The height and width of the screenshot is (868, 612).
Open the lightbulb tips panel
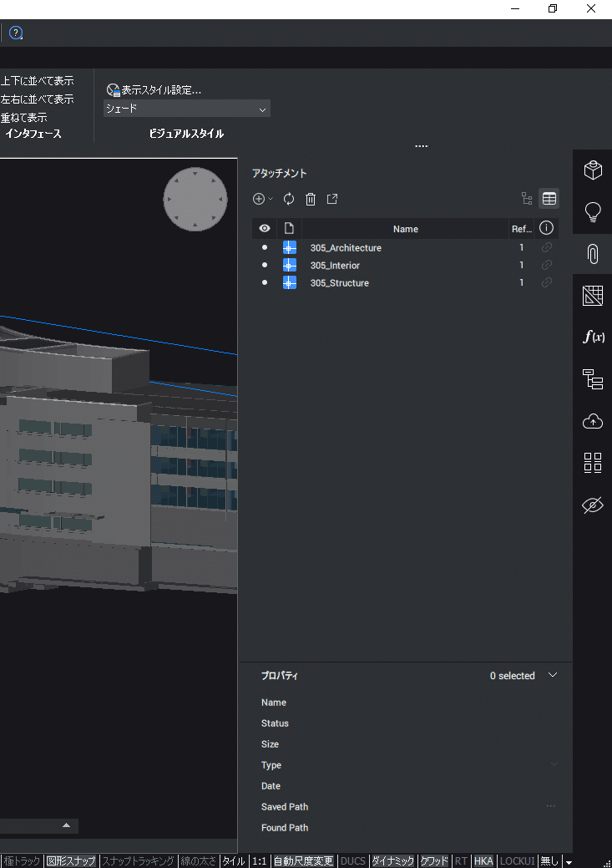tap(593, 212)
